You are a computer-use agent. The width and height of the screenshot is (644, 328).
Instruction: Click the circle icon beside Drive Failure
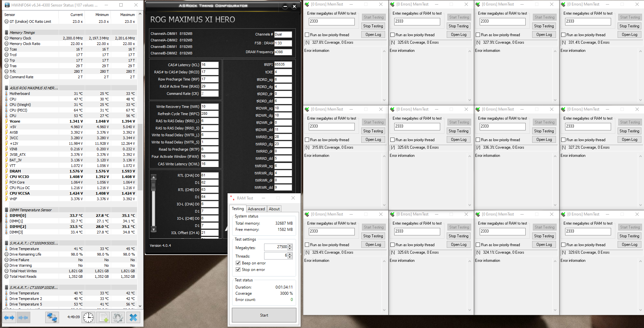point(7,260)
